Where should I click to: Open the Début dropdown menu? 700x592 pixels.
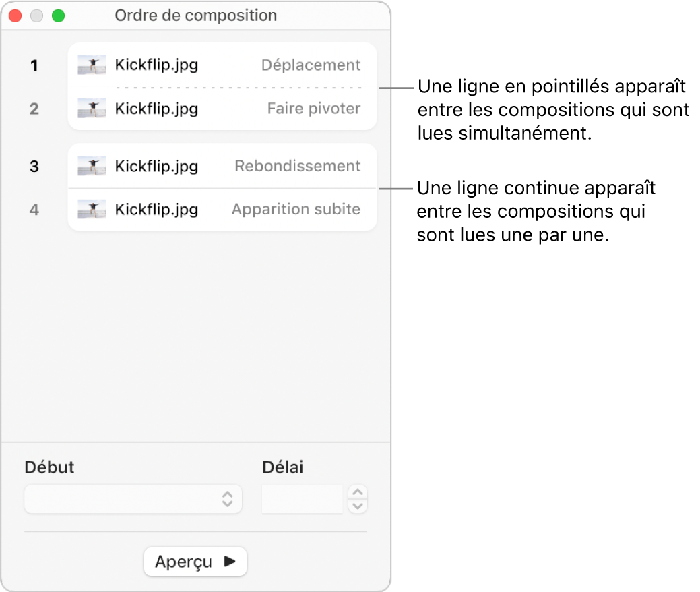[133, 499]
